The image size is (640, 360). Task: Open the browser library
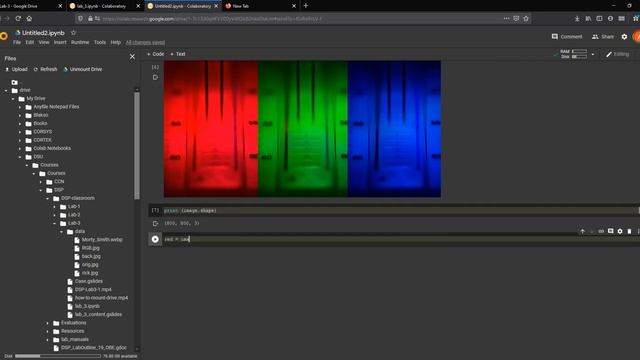point(588,18)
